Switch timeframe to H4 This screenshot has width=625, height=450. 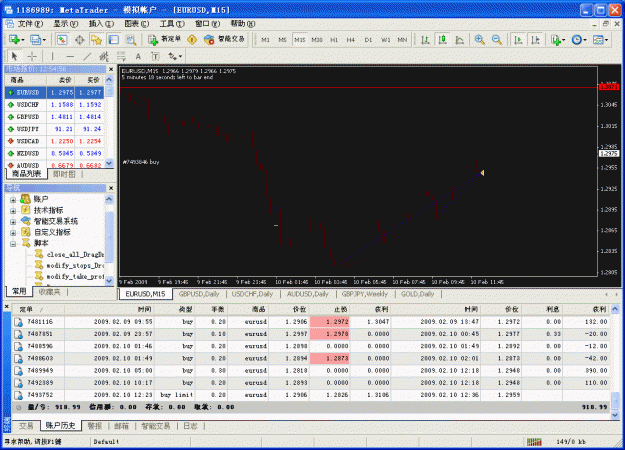coord(351,39)
